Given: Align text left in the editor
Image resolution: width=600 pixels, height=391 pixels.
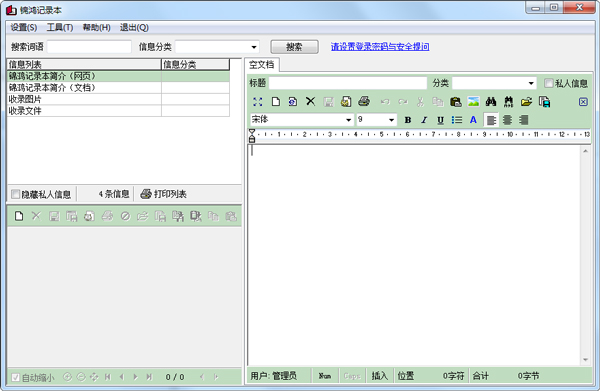Looking at the screenshot, I should [x=491, y=120].
